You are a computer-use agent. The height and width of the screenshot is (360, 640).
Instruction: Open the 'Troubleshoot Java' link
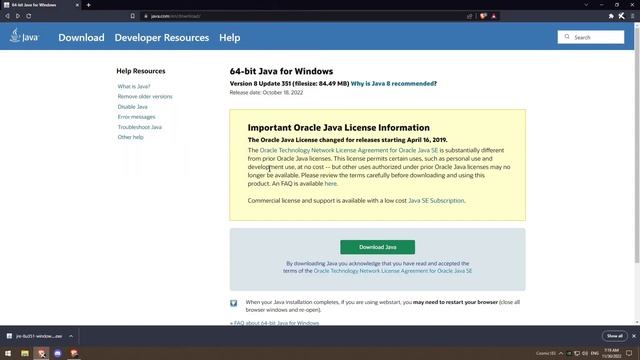[140, 127]
